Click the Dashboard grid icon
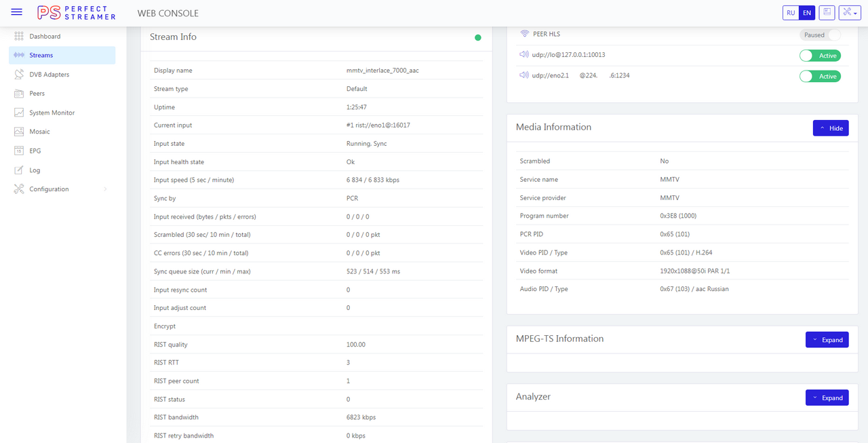Screen dimensions: 868x443 pyautogui.click(x=19, y=36)
